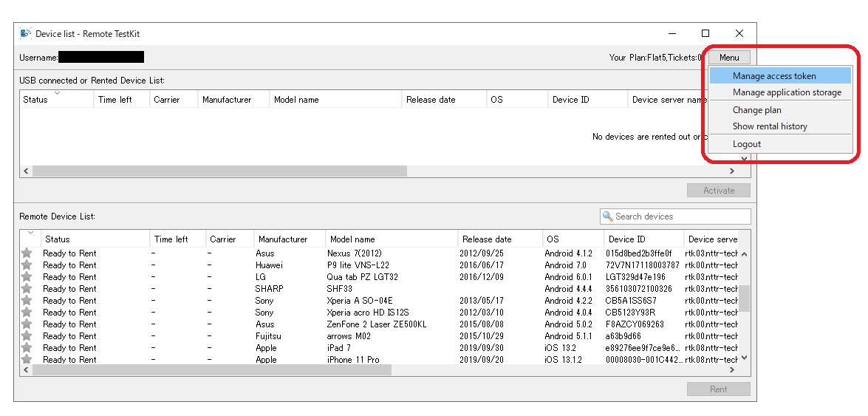Select the 'Android 7.0' OS cell
This screenshot has height=416, width=868.
pyautogui.click(x=565, y=265)
